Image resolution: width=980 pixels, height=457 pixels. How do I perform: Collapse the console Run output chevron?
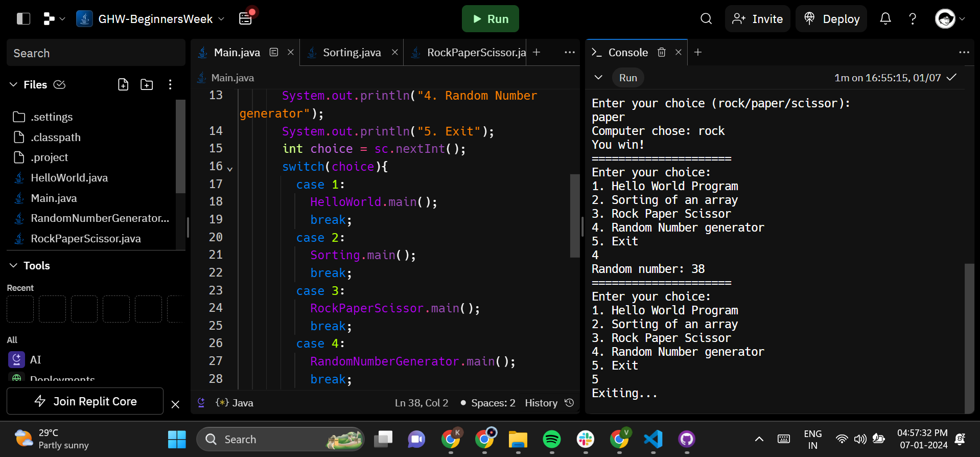pos(598,78)
